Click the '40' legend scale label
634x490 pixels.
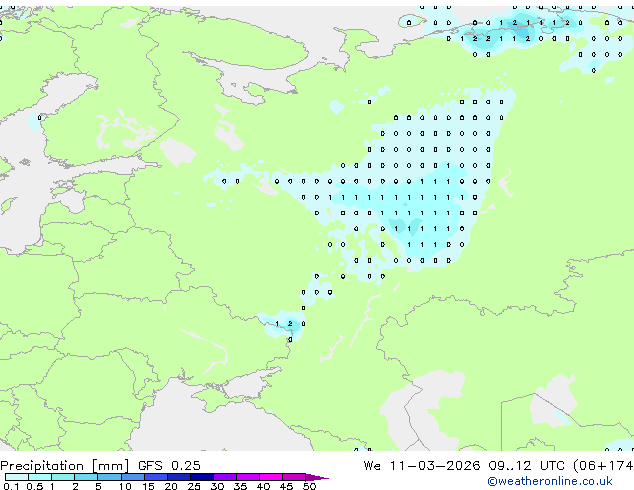(x=263, y=486)
